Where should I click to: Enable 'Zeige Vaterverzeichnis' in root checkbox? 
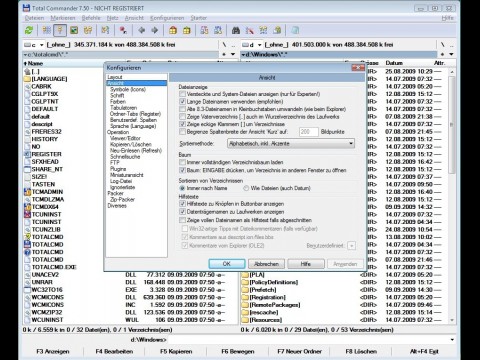pos(182,117)
